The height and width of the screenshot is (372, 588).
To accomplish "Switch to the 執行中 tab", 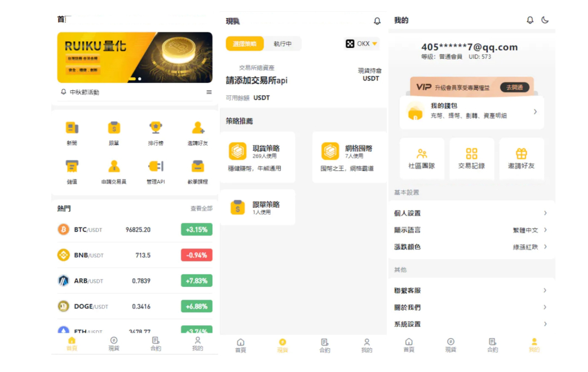I will [x=282, y=43].
